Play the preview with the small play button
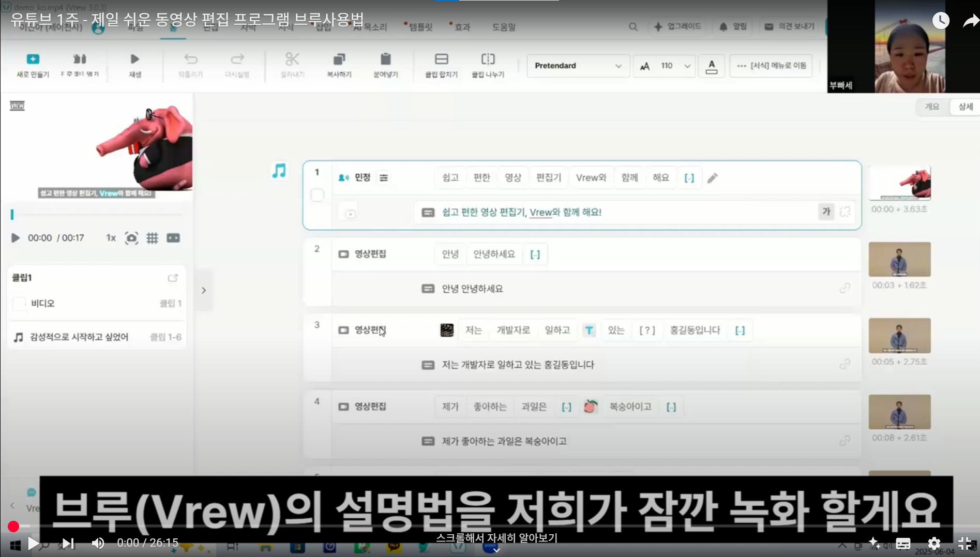980x557 pixels. pyautogui.click(x=16, y=238)
